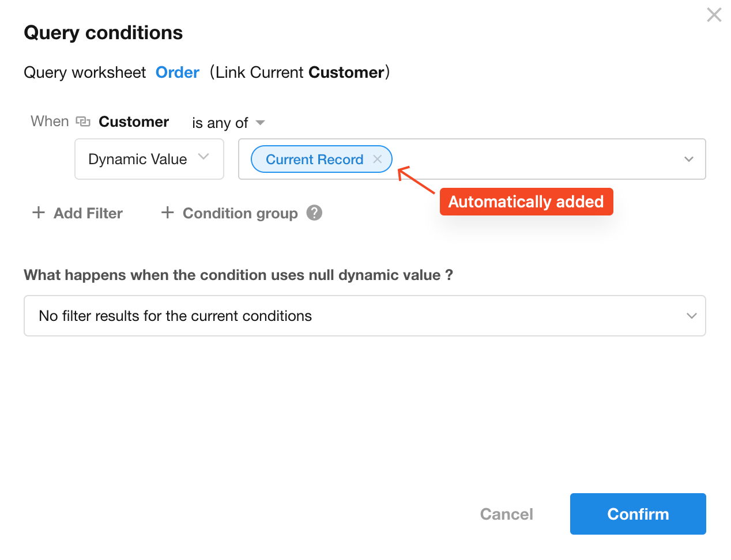This screenshot has height=560, width=731.
Task: Expand the value field chevron at right
Action: 688,160
